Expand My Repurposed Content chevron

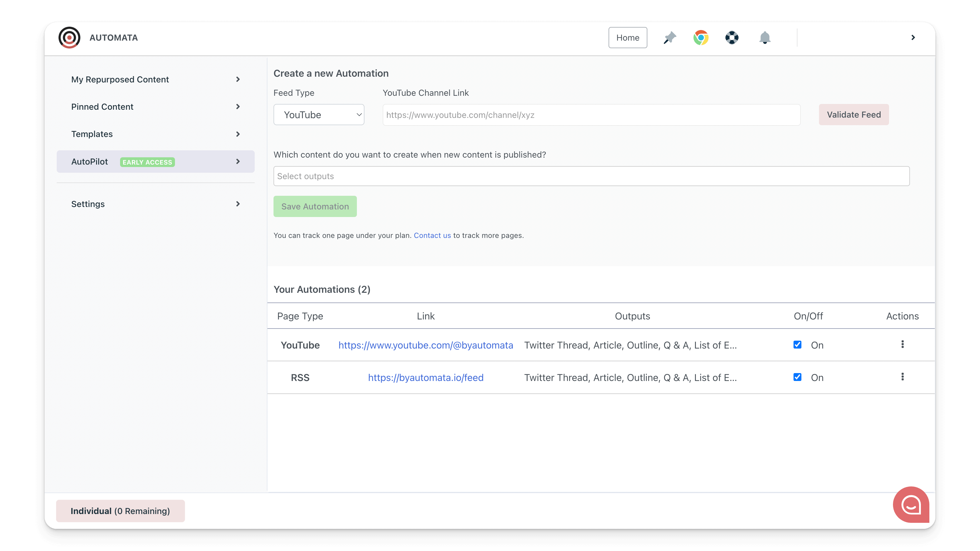238,79
